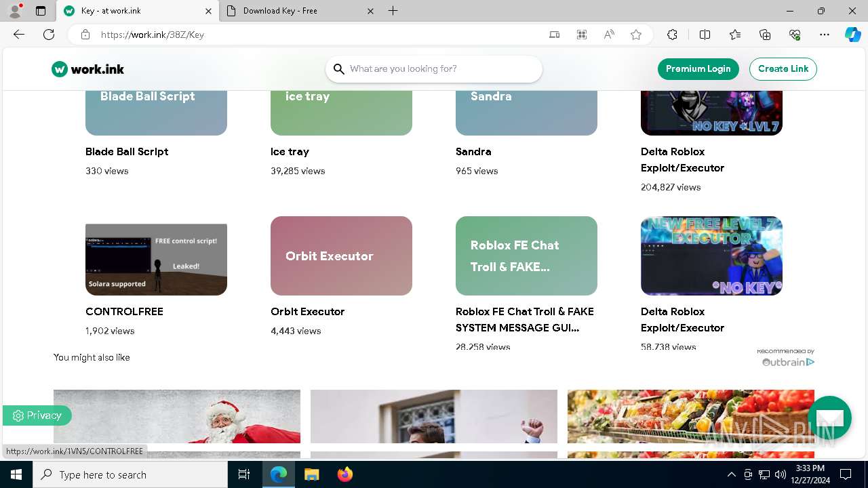The width and height of the screenshot is (868, 488).
Task: Open the QR code/apps grid icon in address bar
Action: pyautogui.click(x=582, y=35)
